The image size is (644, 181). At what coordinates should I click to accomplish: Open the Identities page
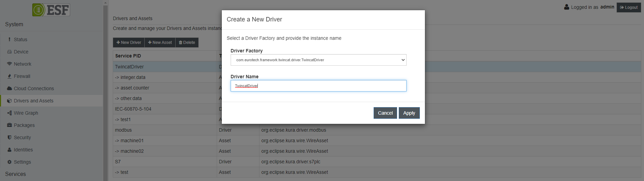point(23,150)
